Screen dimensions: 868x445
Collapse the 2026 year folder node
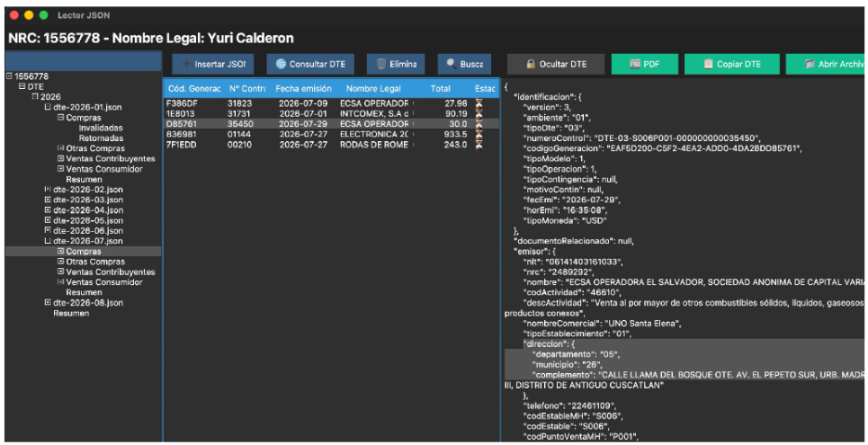[35, 96]
